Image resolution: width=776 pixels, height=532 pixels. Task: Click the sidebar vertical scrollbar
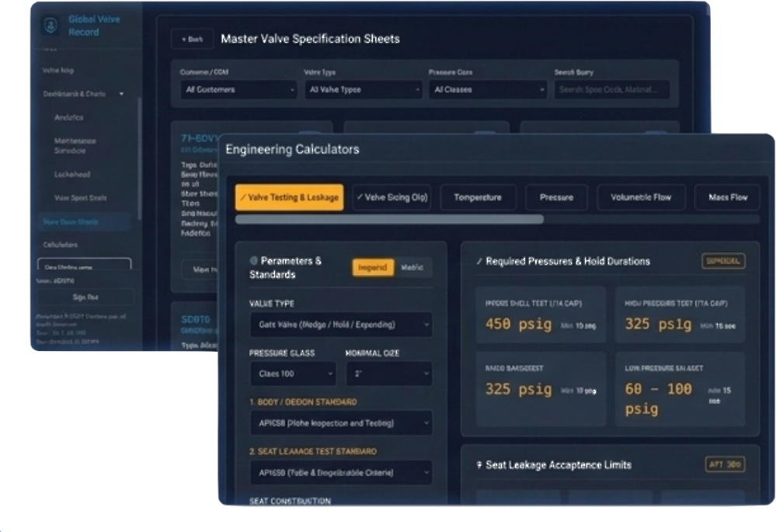coord(140,158)
